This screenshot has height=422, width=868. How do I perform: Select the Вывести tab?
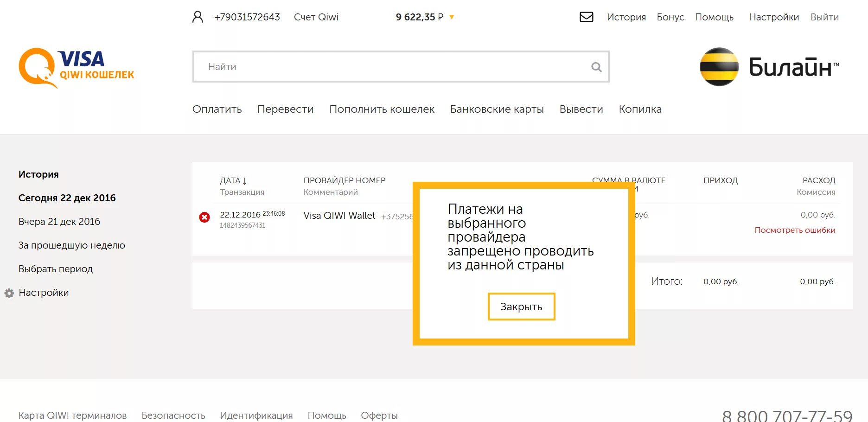point(581,109)
